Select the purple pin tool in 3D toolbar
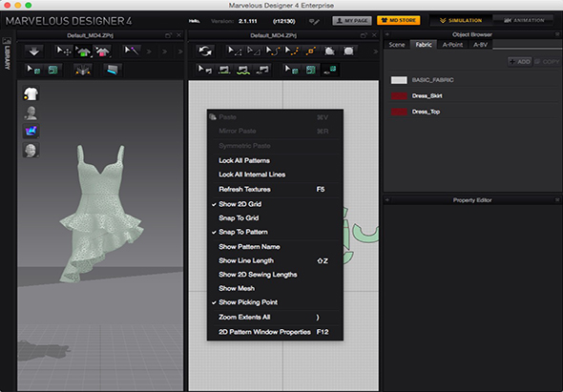 tap(132, 52)
